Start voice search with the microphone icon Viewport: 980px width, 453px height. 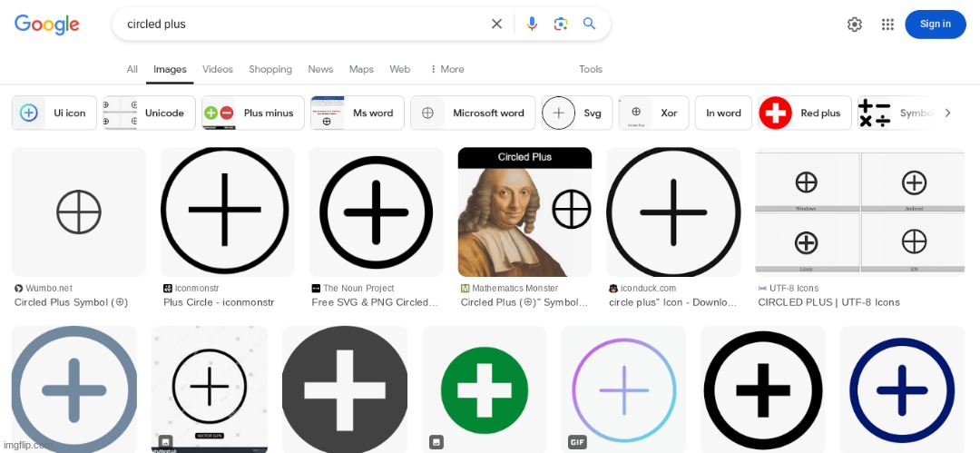click(532, 24)
